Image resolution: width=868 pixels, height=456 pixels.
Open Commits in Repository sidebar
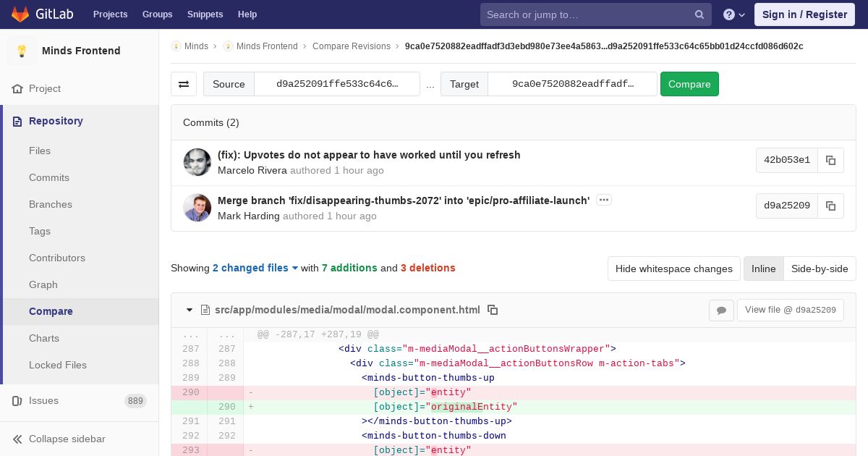(x=49, y=177)
